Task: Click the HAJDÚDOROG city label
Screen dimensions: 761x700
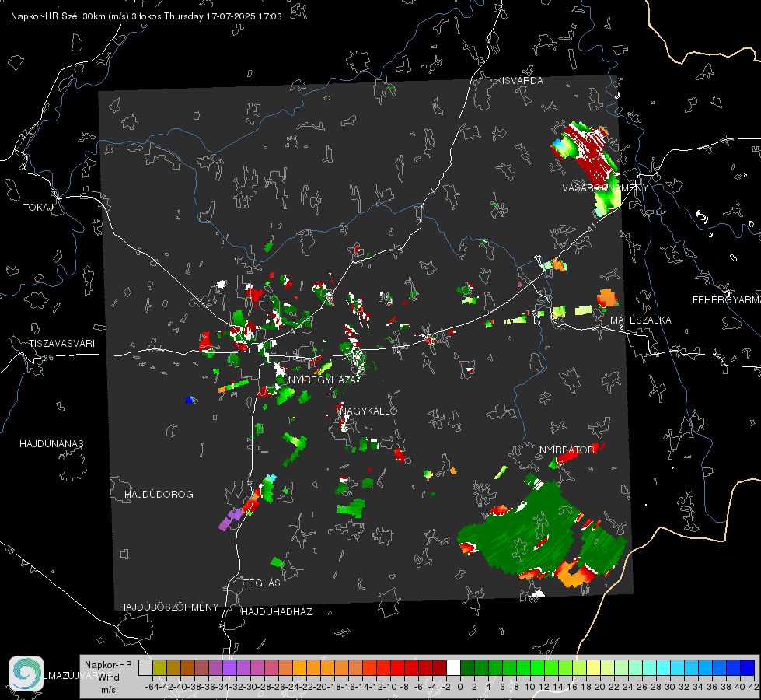Action: pyautogui.click(x=159, y=495)
